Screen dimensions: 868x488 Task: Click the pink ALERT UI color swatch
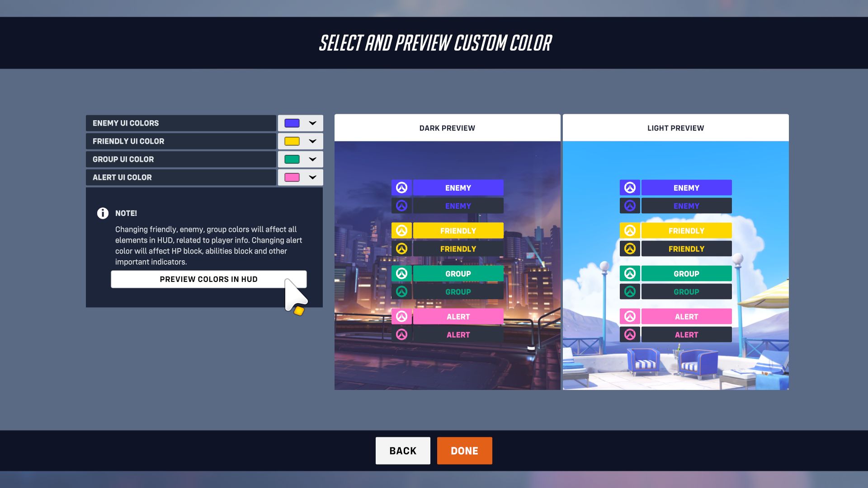(292, 177)
